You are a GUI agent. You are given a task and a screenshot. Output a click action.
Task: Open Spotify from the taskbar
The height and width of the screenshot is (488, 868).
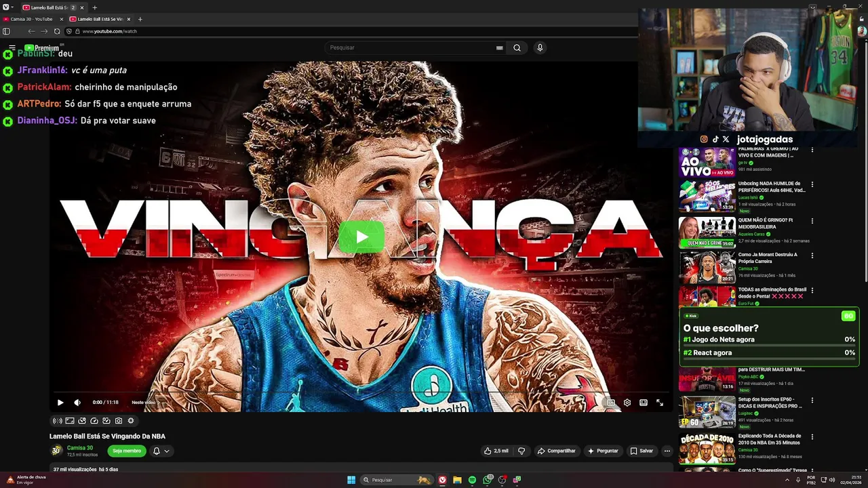point(473,480)
